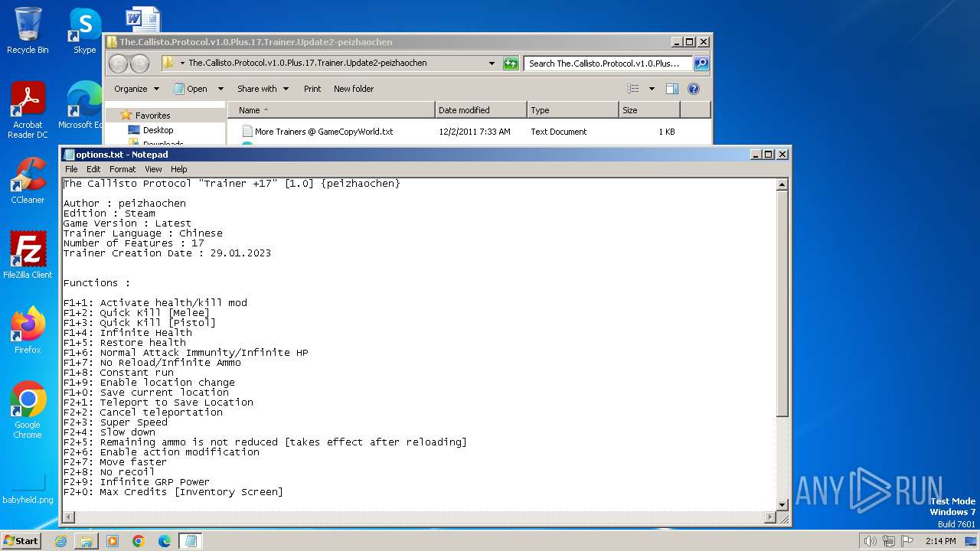Sort by Date modified column header
This screenshot has width=980, height=551.
[x=481, y=110]
